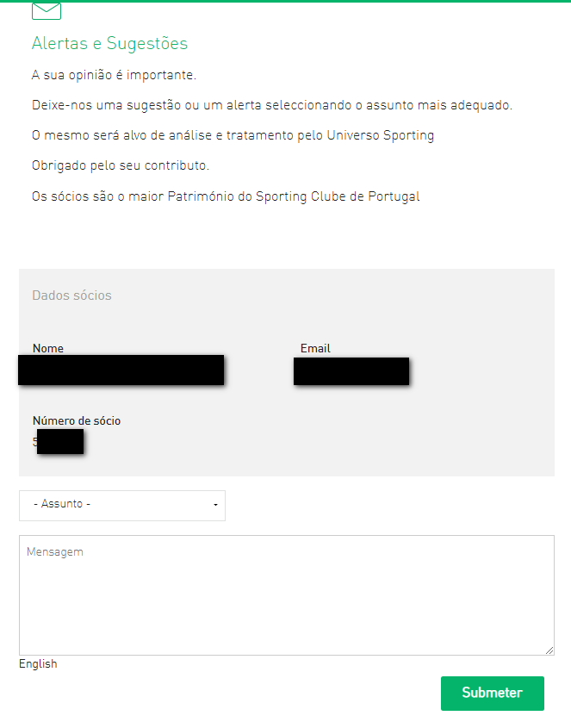Click the 'Obrigado pelo seu contributo' line

[x=121, y=165]
